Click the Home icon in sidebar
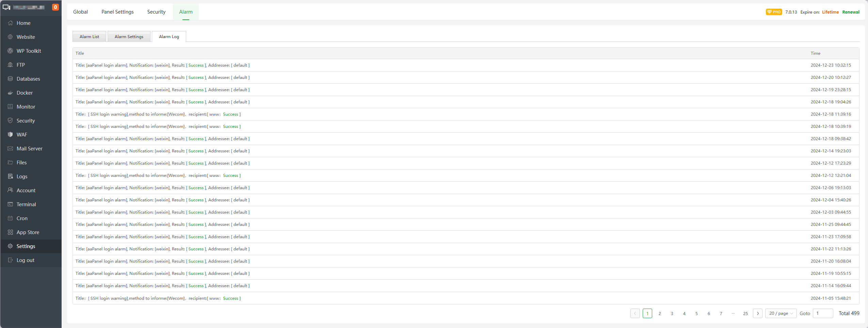The width and height of the screenshot is (868, 328). point(10,23)
